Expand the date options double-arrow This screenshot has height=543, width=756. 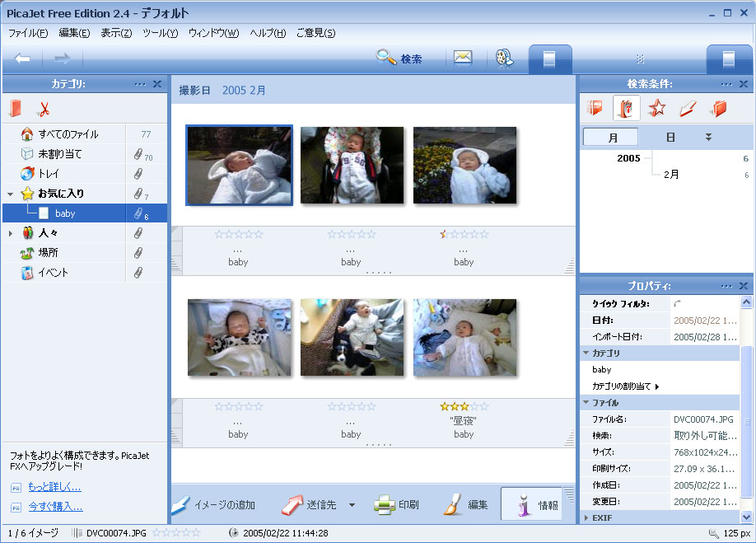(708, 137)
